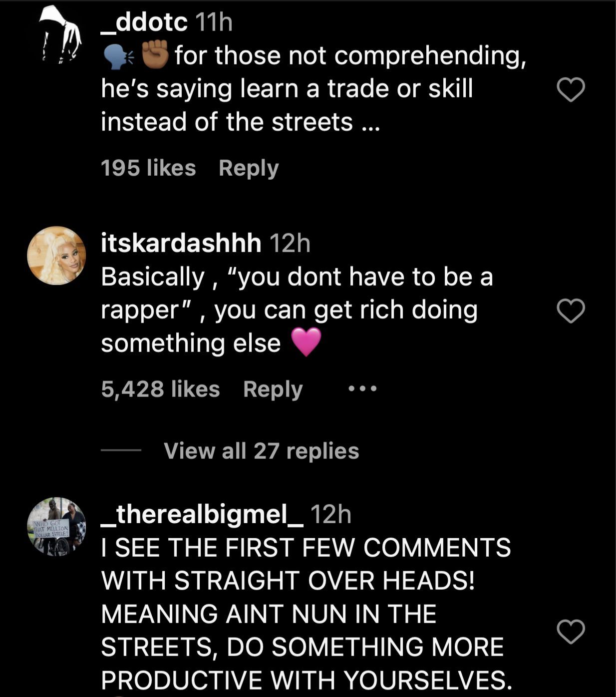Go to _therealbigmel_ username profile

click(202, 514)
